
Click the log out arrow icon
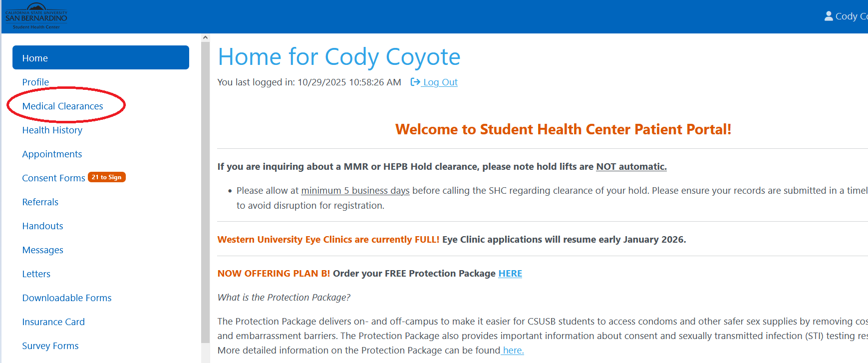(x=415, y=82)
